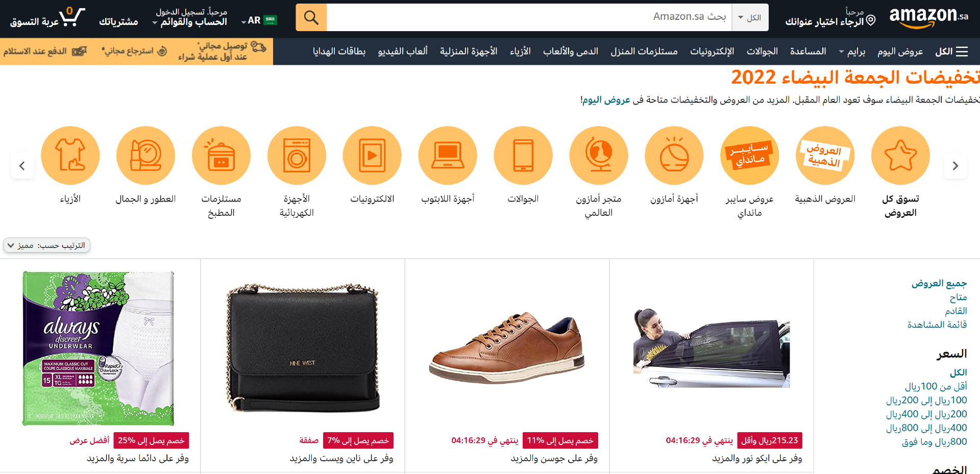This screenshot has width=980, height=474.
Task: Select the mobiles phone category icon
Action: coord(523,156)
